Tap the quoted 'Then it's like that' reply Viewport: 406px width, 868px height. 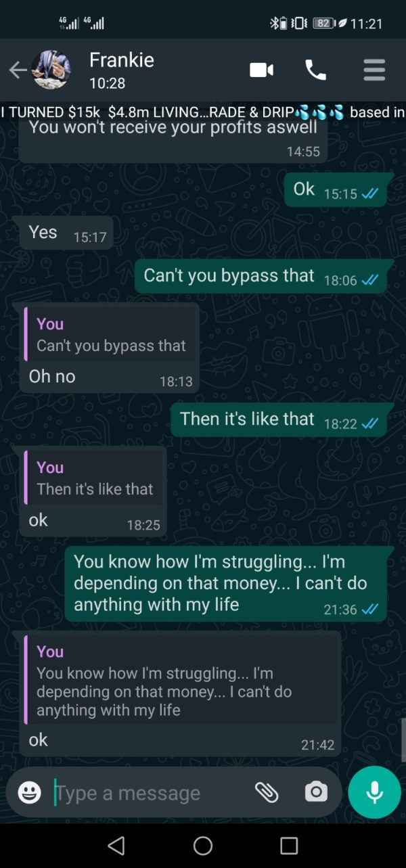click(95, 478)
